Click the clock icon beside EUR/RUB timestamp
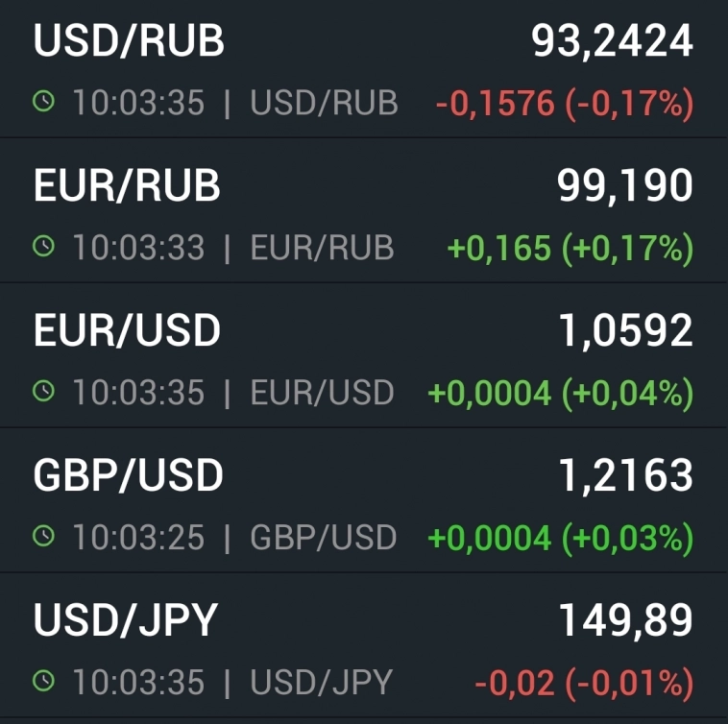 click(43, 248)
